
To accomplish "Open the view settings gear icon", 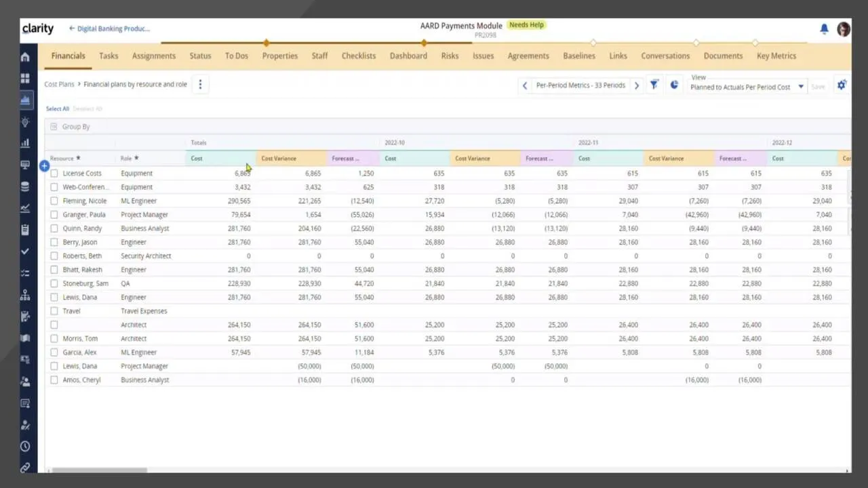I will [x=842, y=85].
